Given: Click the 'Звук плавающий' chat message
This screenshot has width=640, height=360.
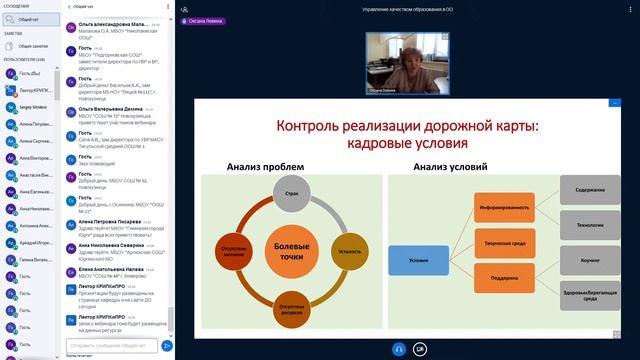Looking at the screenshot, I should (x=97, y=164).
